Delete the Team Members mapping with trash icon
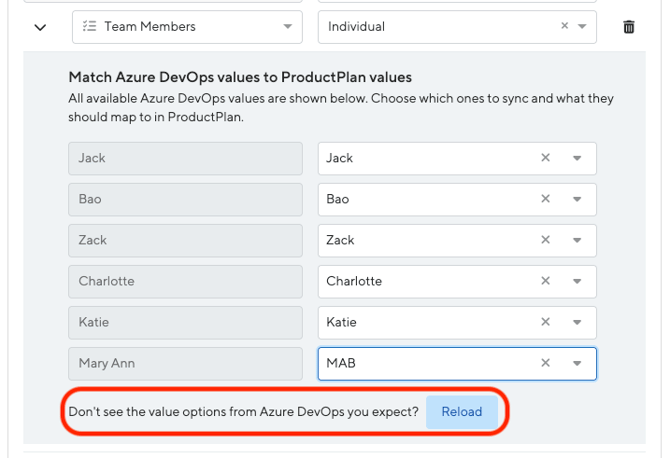Viewport: 670px width, 458px height. [x=629, y=27]
